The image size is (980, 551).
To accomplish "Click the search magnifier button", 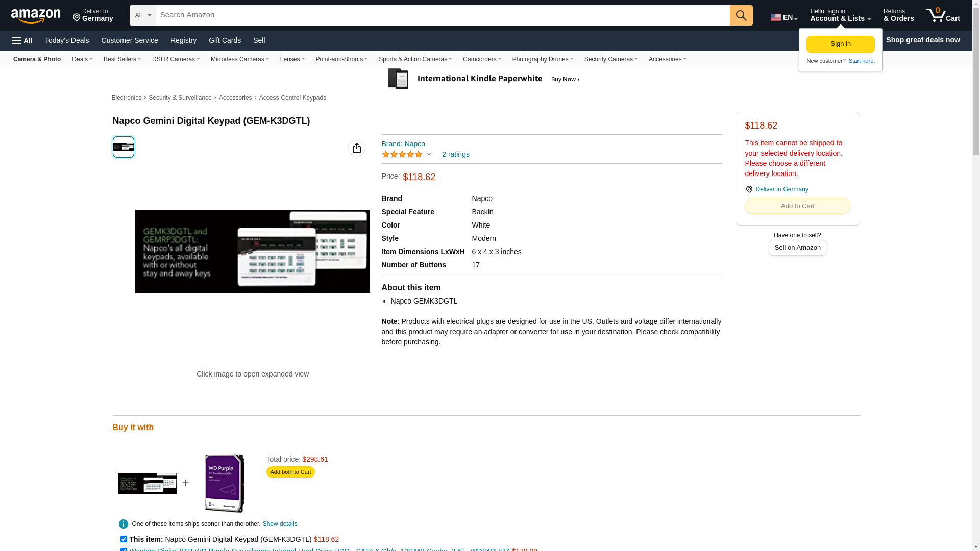I will pos(741,15).
